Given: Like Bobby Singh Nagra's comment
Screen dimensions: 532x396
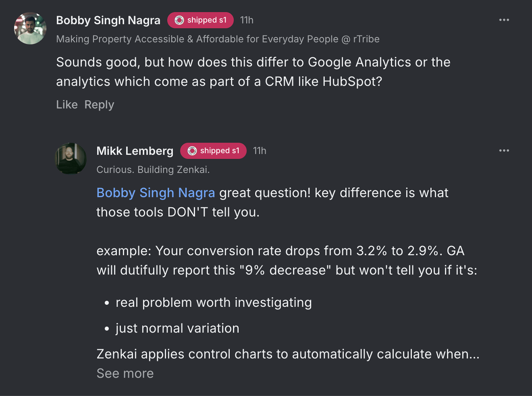Looking at the screenshot, I should 66,105.
